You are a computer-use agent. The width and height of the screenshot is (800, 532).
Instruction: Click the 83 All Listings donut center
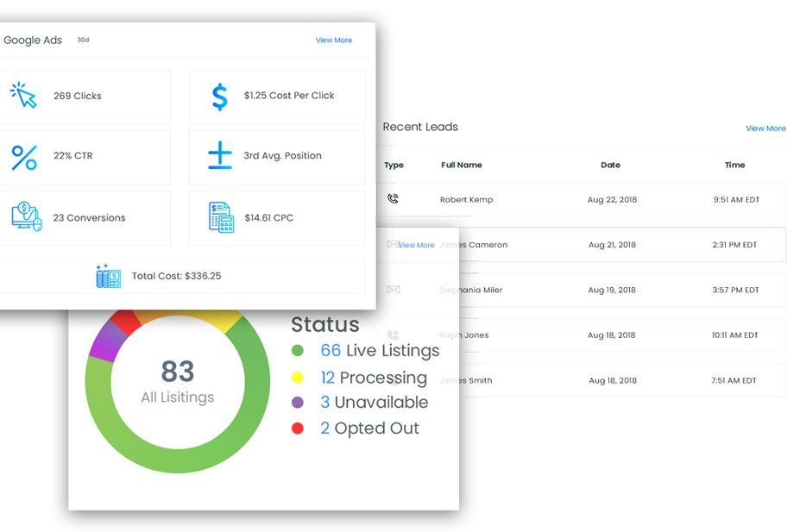(x=178, y=381)
